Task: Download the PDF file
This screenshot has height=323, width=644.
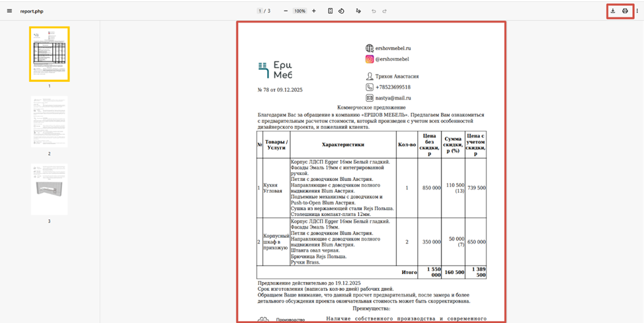Action: pyautogui.click(x=613, y=11)
